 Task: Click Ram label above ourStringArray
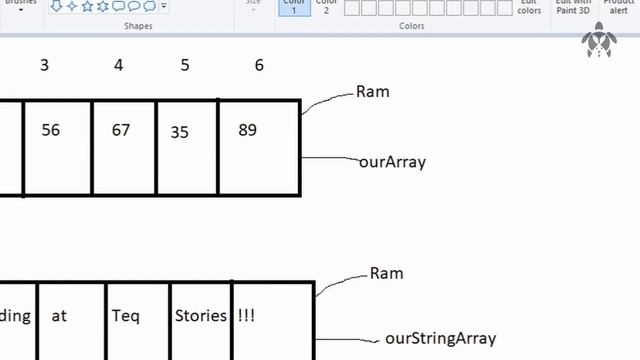387,273
